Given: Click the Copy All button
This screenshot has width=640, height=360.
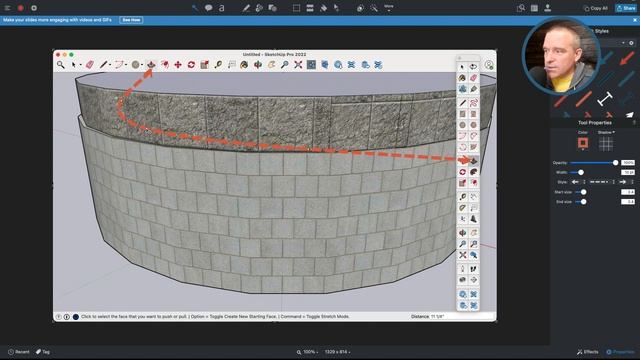Looking at the screenshot, I should [596, 8].
